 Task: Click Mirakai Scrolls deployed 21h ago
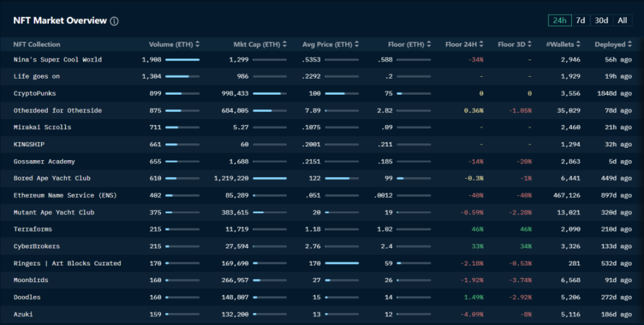click(618, 127)
